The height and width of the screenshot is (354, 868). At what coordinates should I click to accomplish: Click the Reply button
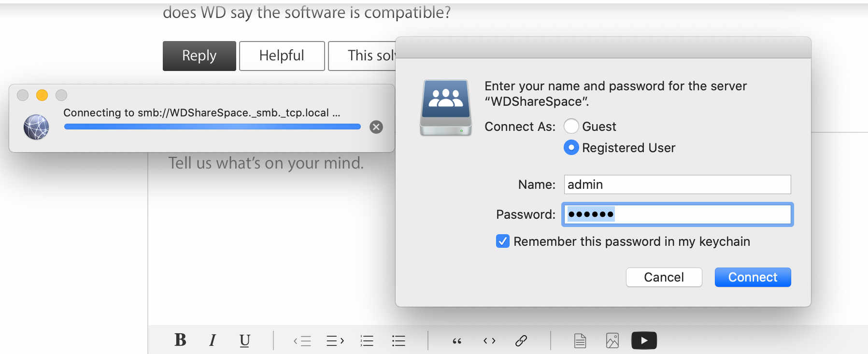coord(199,56)
